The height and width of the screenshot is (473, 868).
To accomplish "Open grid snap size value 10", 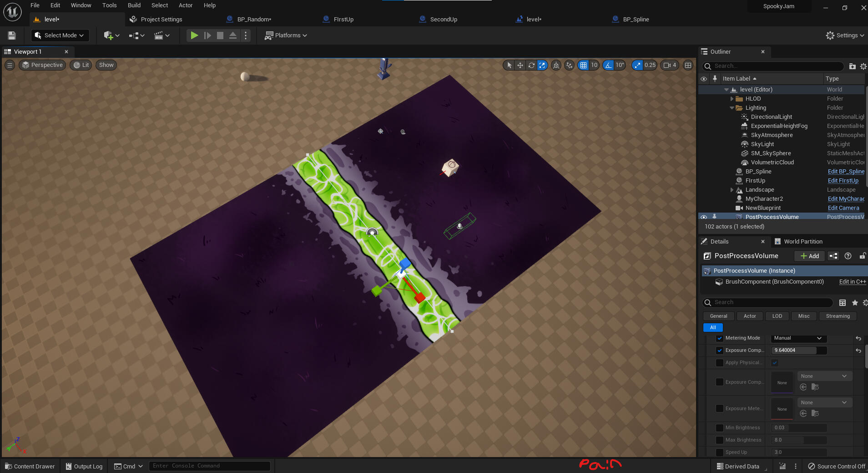I will pyautogui.click(x=594, y=65).
